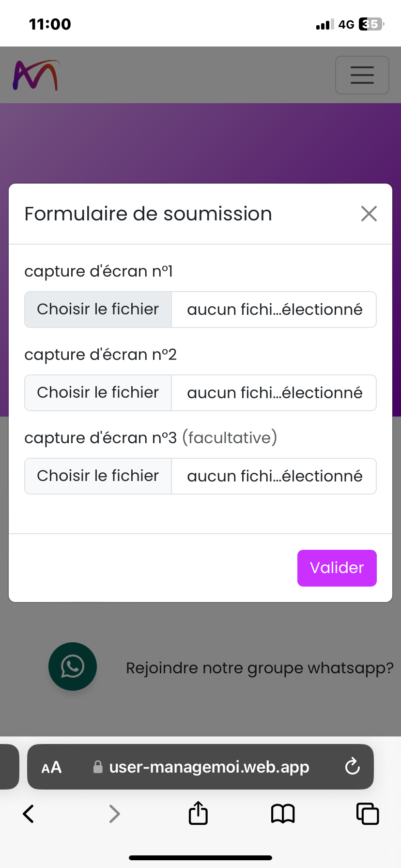401x868 pixels.
Task: Tap the Managemoi logo
Action: click(x=36, y=75)
